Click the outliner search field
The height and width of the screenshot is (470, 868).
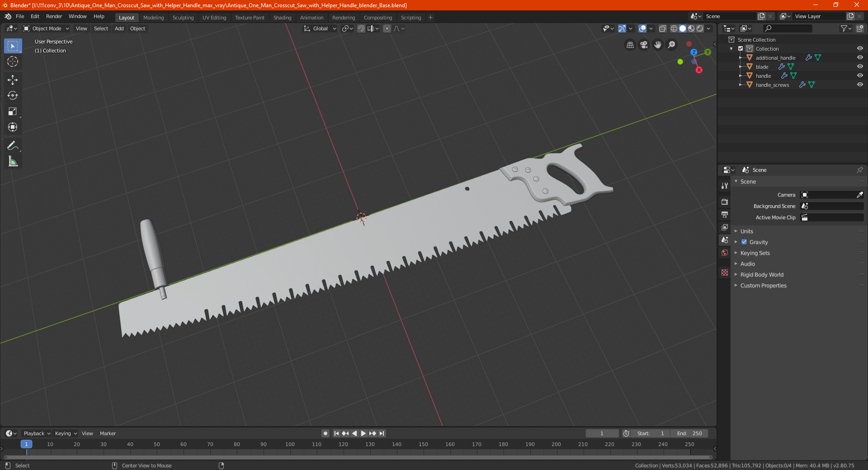tap(787, 28)
